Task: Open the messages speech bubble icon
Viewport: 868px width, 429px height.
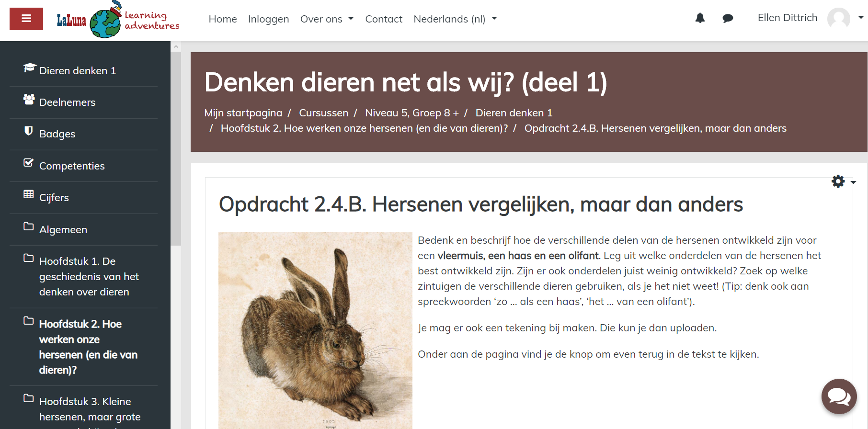Action: 728,18
